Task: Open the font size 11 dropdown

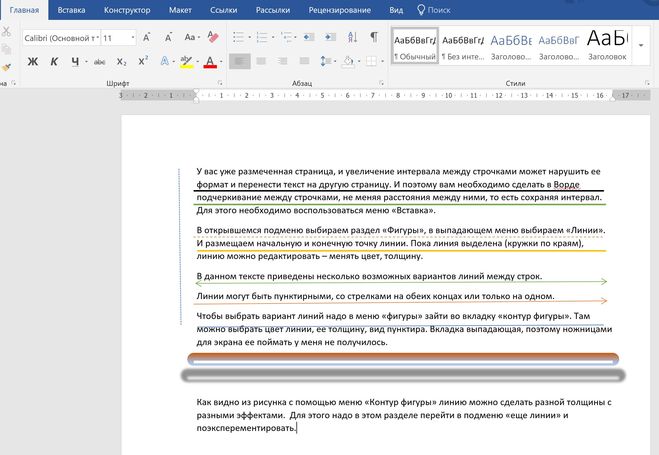Action: point(133,38)
